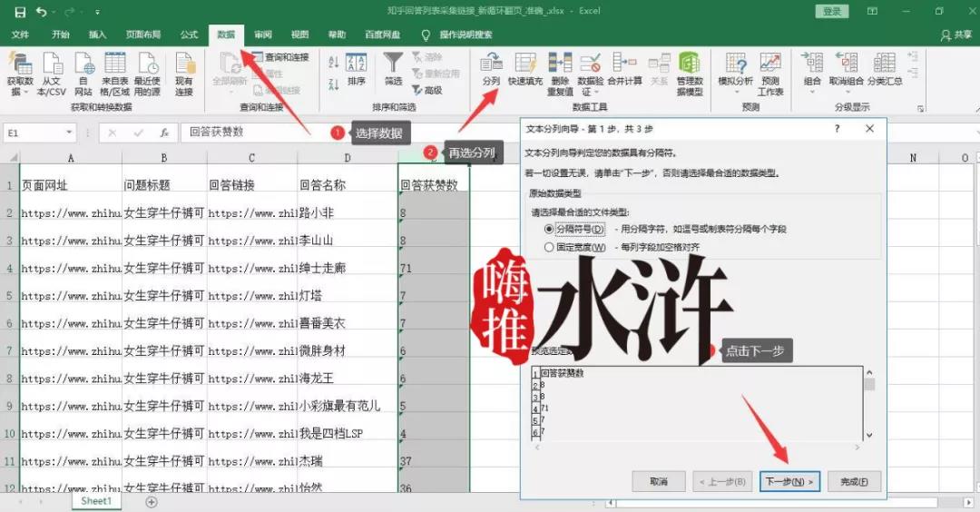Click 自网站 (From Web) icon

point(83,64)
